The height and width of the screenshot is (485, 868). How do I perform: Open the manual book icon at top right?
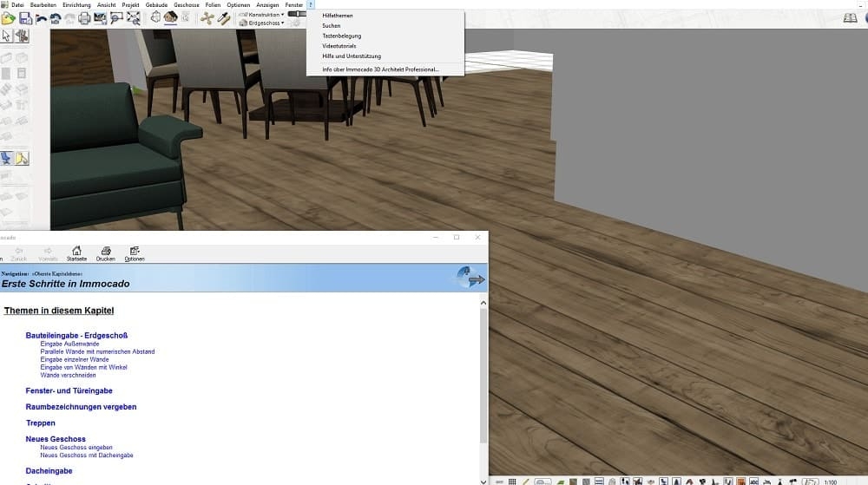pos(851,18)
